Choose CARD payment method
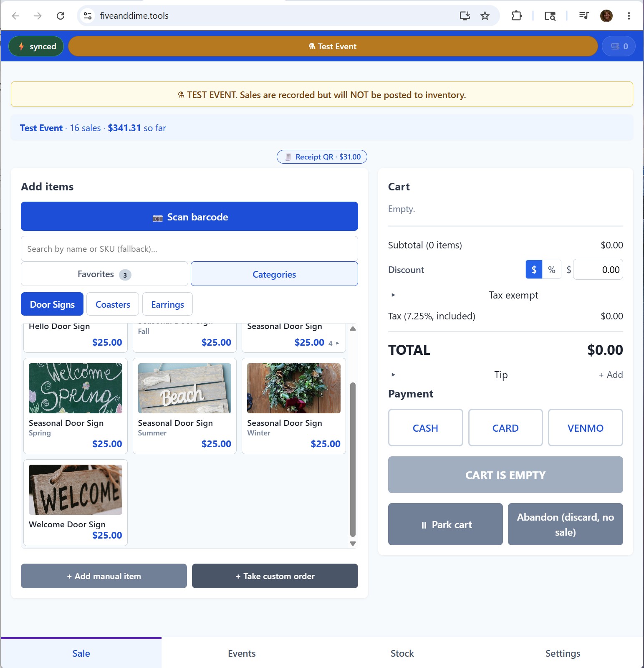The width and height of the screenshot is (644, 668). pos(505,428)
